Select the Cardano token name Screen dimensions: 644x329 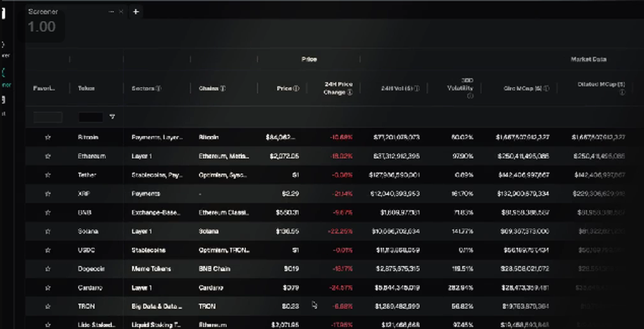pyautogui.click(x=90, y=288)
